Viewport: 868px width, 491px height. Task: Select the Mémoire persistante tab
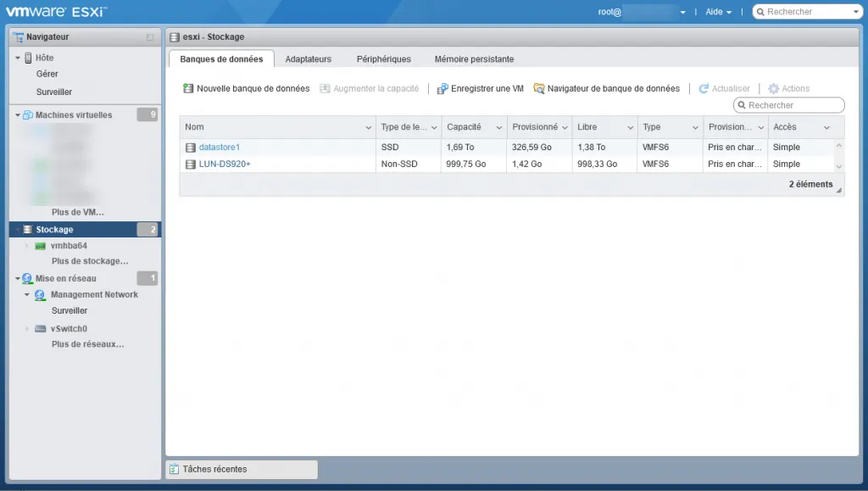point(474,59)
